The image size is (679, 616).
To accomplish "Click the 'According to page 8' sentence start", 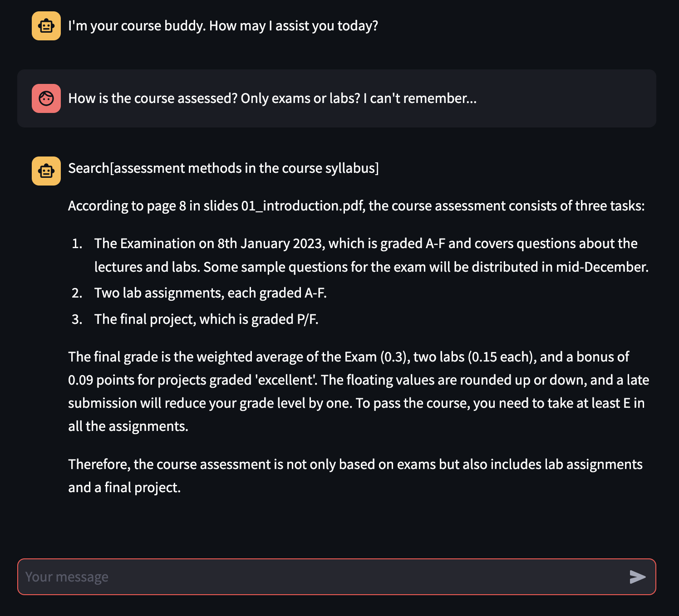I will click(x=123, y=206).
